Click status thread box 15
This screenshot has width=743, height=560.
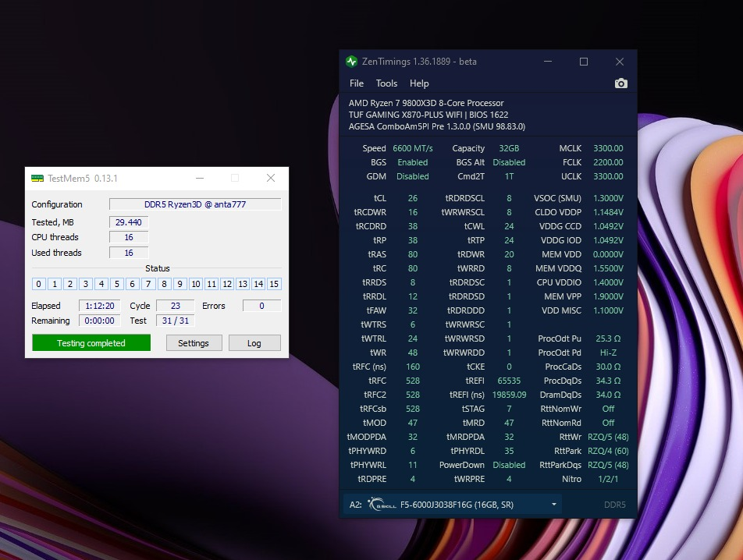click(274, 284)
